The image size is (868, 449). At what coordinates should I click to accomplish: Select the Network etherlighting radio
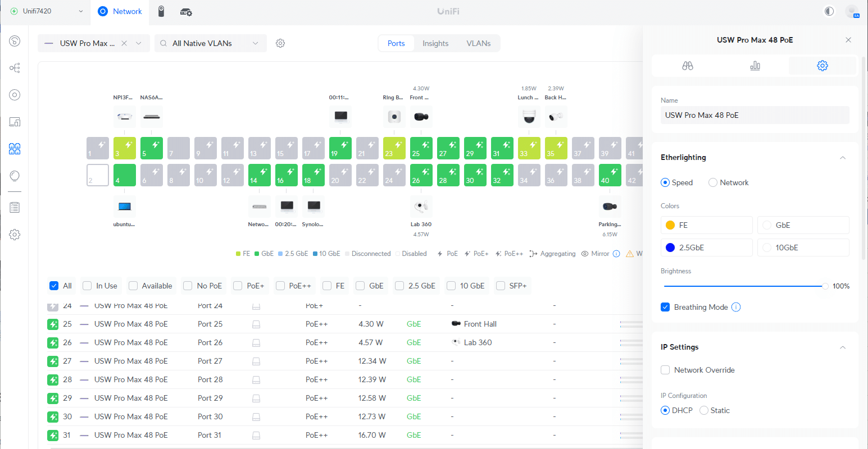tap(713, 182)
